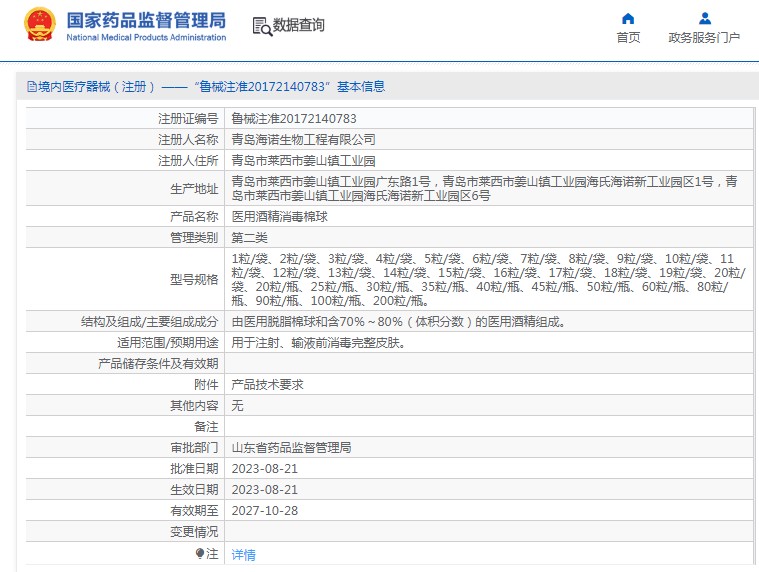The height and width of the screenshot is (572, 759).
Task: Select registrant name 青岛海诺生物工程有限公司
Action: [x=304, y=139]
